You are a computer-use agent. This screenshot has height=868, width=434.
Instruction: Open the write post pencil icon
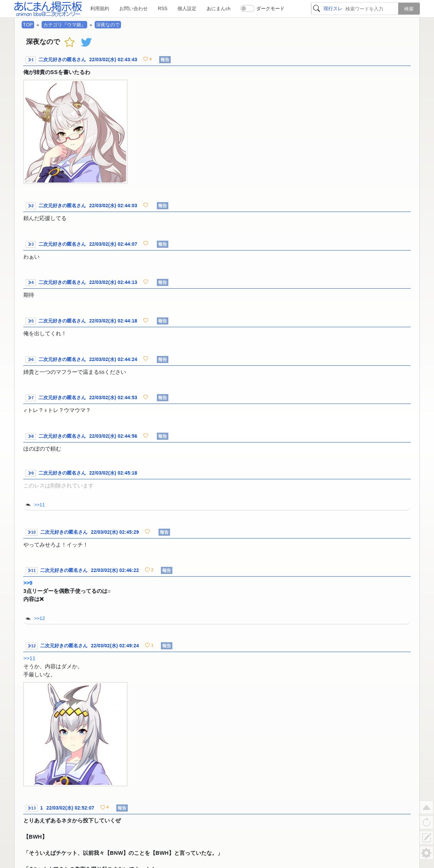tap(427, 838)
